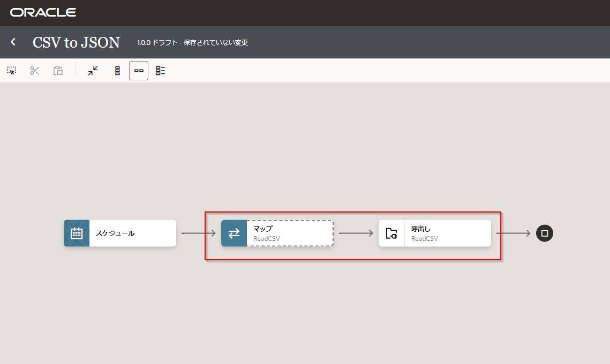Click the inward arrows reset-view icon

(93, 71)
